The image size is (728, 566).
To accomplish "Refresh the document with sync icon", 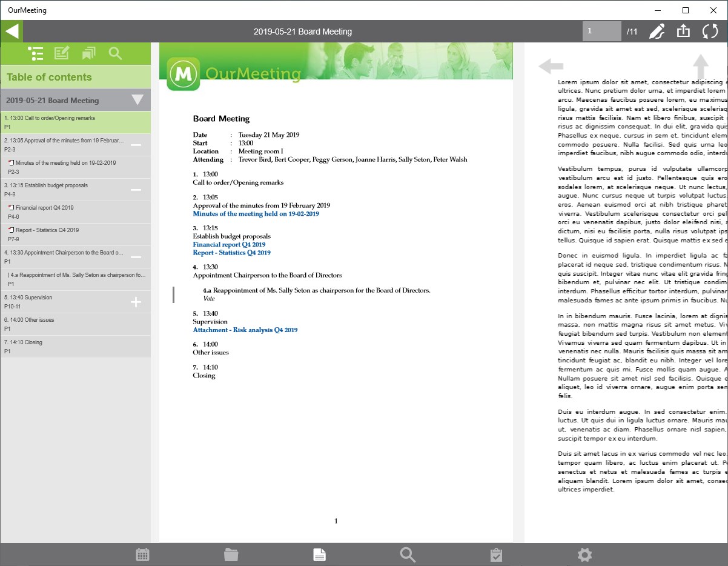I will click(x=710, y=32).
